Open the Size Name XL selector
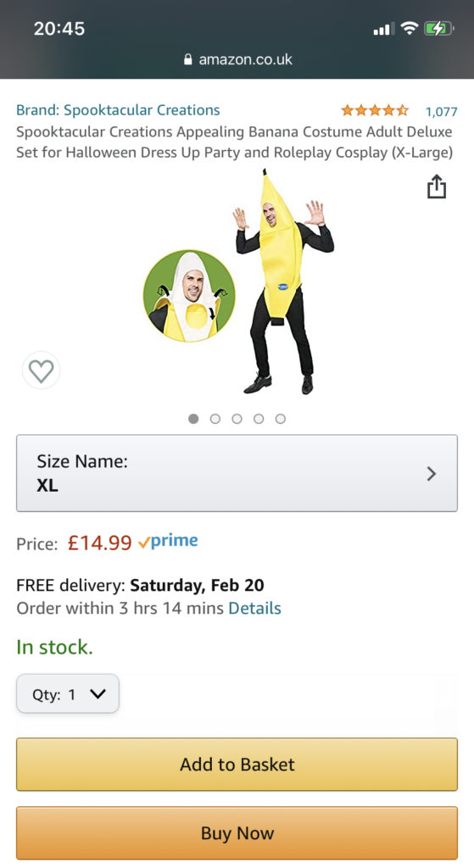The height and width of the screenshot is (868, 474). 237,473
